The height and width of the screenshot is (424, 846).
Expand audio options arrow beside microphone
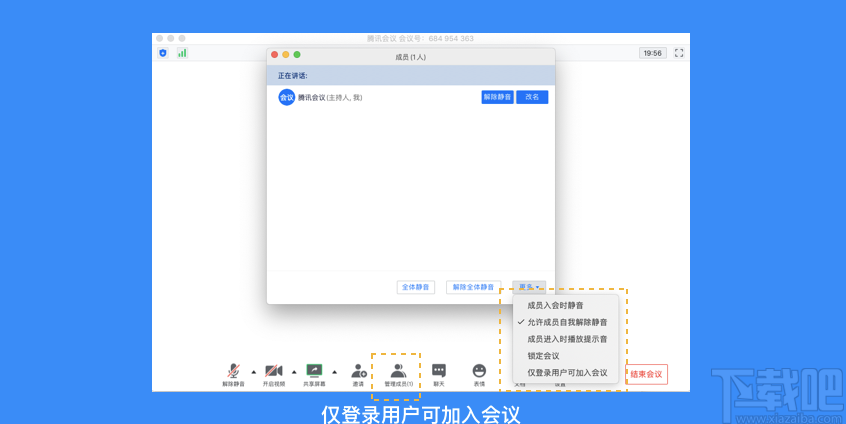pyautogui.click(x=254, y=372)
